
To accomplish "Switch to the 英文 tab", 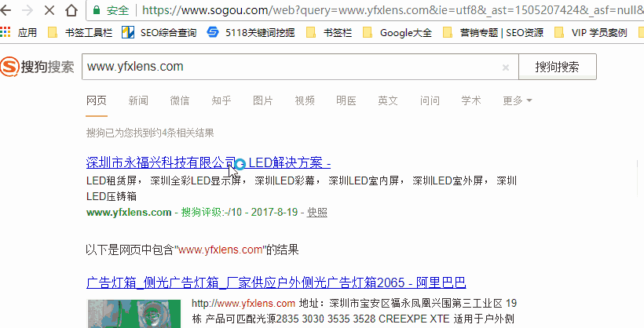I will pyautogui.click(x=388, y=100).
